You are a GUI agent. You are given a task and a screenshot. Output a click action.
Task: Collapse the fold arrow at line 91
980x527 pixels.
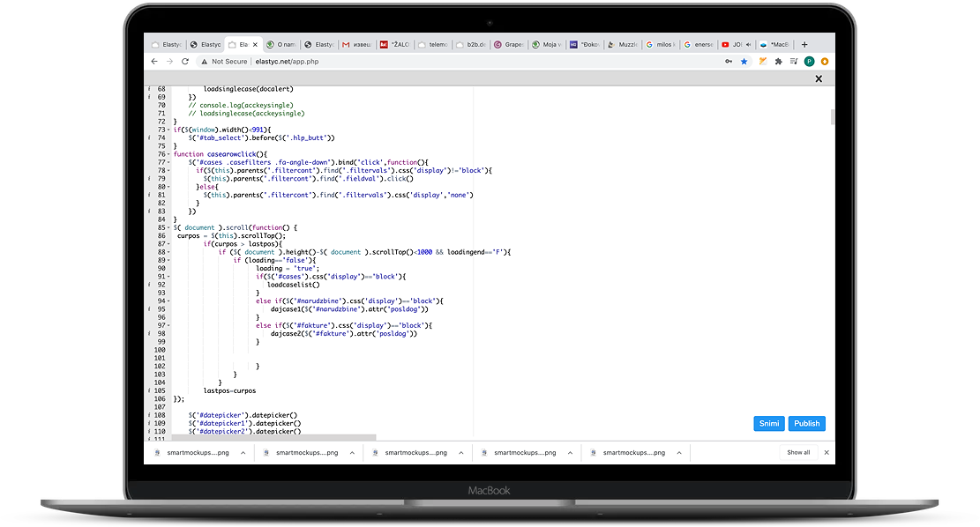tap(168, 277)
